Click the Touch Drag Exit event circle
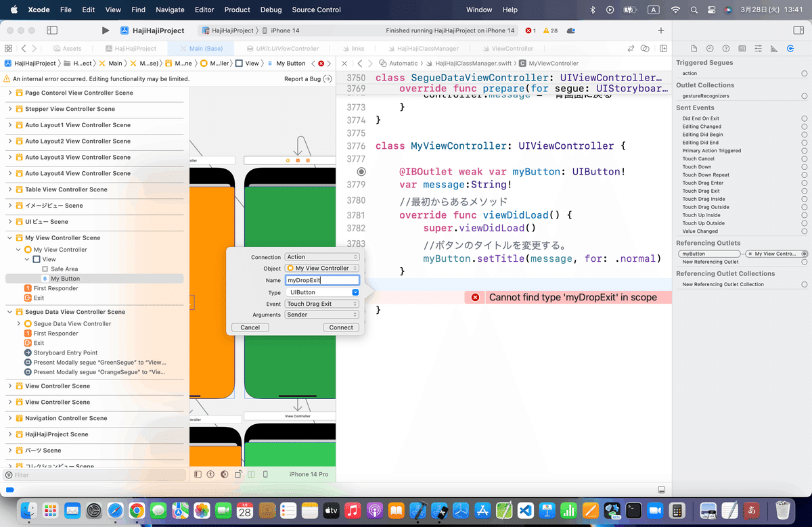 pyautogui.click(x=804, y=191)
